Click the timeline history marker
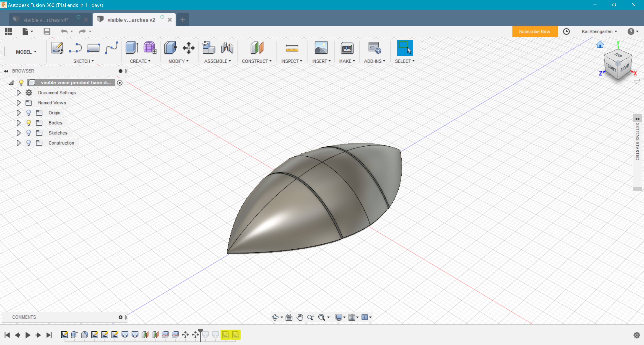Image resolution: width=644 pixels, height=345 pixels. coord(200,335)
